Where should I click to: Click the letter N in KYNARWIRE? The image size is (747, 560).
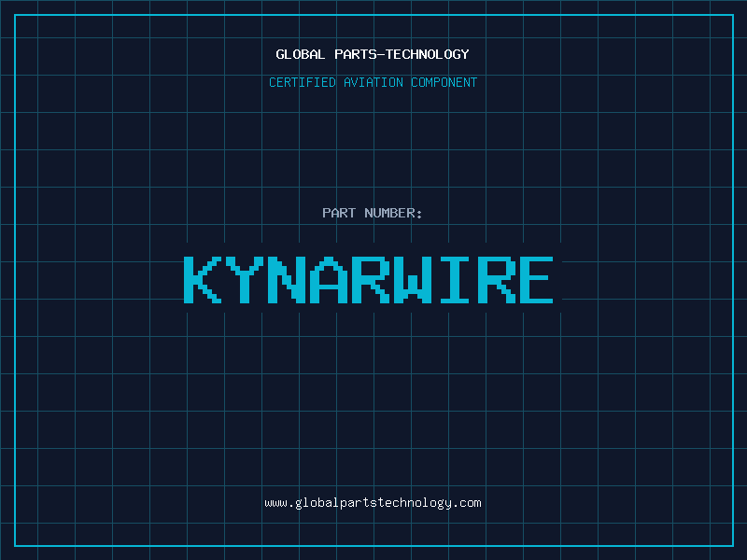pos(288,280)
